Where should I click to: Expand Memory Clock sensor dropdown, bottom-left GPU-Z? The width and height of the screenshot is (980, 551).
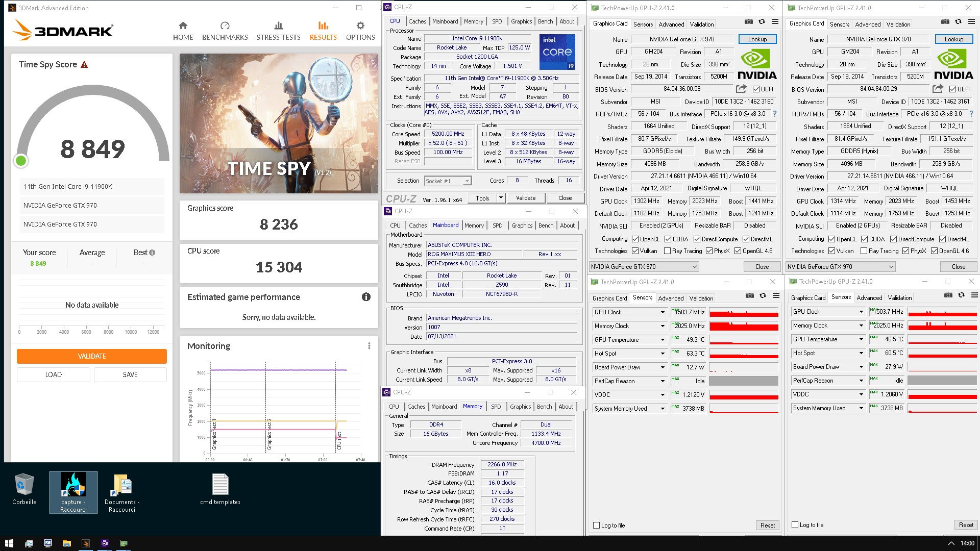tap(663, 326)
